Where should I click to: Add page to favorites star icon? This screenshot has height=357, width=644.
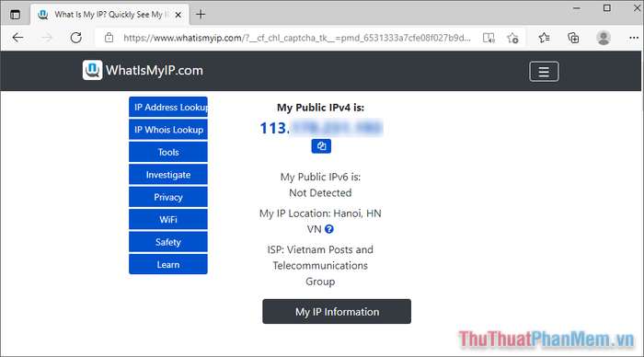[x=512, y=38]
